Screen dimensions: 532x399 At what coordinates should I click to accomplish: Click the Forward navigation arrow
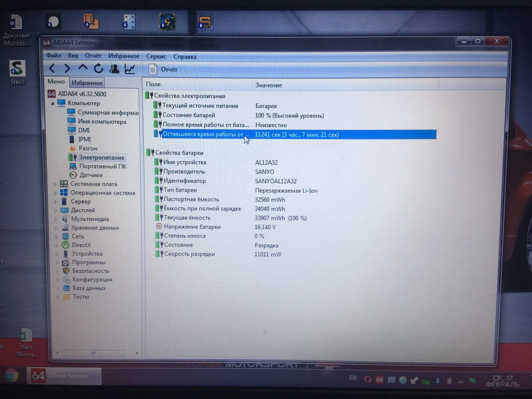[x=67, y=69]
